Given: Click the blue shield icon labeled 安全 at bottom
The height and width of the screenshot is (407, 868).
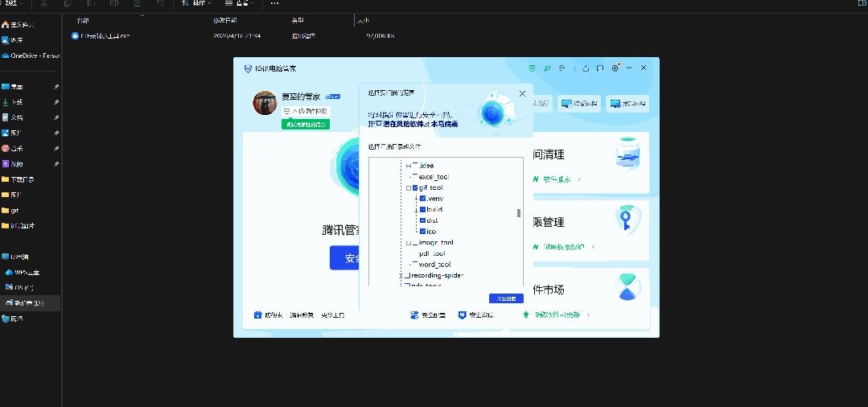Looking at the screenshot, I should 462,315.
